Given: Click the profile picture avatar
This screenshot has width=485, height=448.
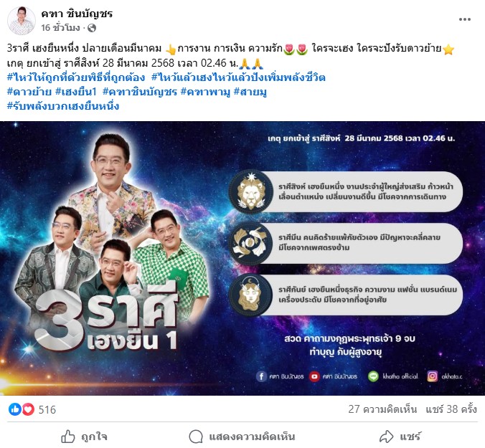Looking at the screenshot, I should tap(22, 21).
